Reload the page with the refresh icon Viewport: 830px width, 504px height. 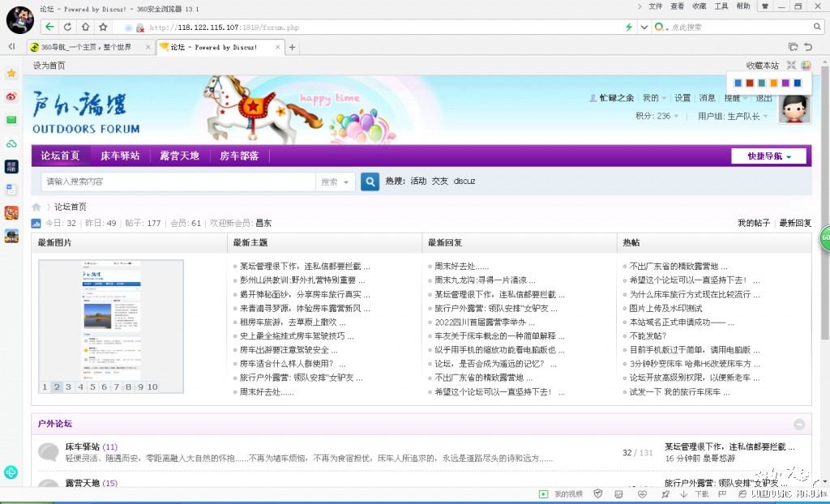click(67, 27)
